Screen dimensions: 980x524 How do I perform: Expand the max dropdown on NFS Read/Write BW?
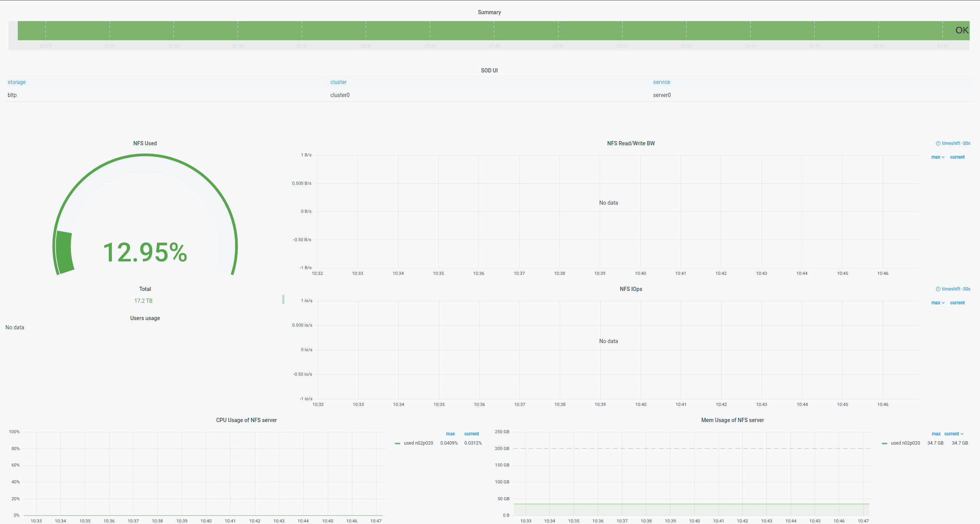pyautogui.click(x=938, y=157)
